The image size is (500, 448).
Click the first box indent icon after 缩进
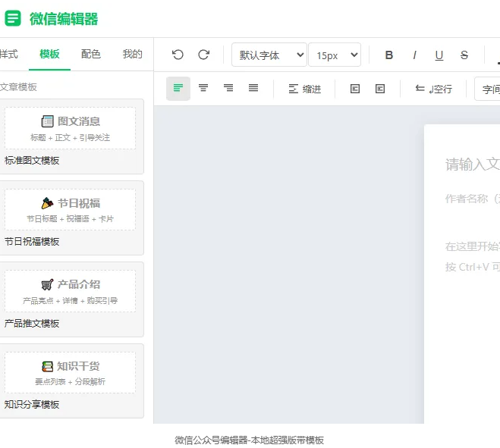click(x=355, y=89)
